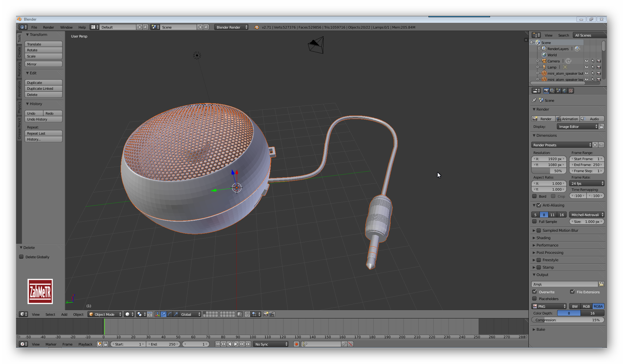Viewport: 623px width, 364px height.
Task: Enable the Delete Globally checkbox
Action: point(22,257)
